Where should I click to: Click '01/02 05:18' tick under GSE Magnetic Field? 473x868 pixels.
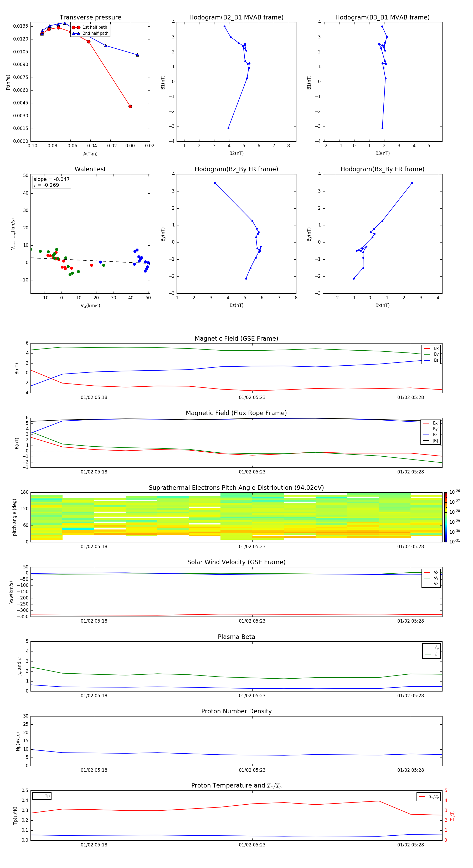tap(94, 398)
